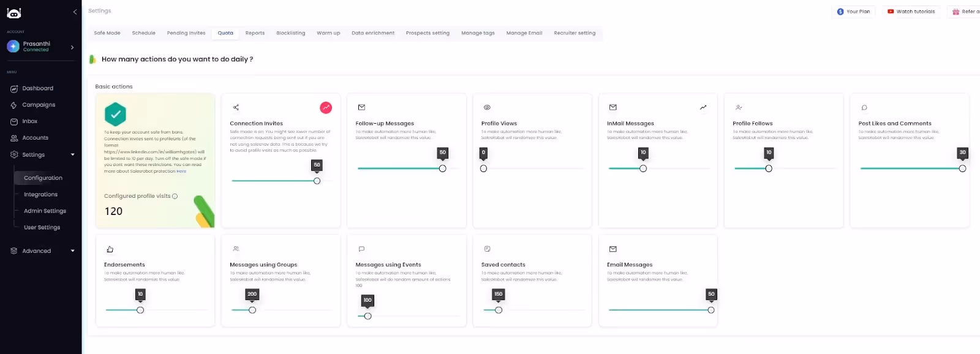The width and height of the screenshot is (980, 354).
Task: Click the Endorsements slider handle
Action: tap(140, 310)
